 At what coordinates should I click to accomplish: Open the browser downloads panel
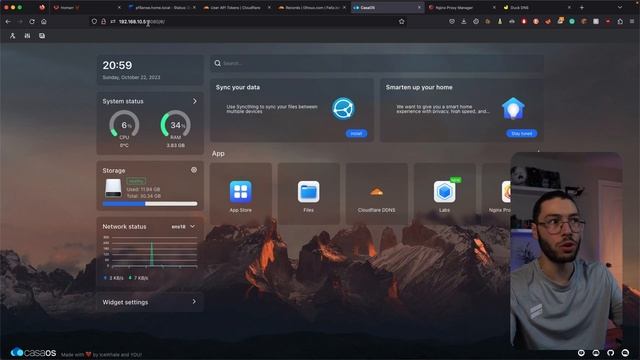pyautogui.click(x=464, y=22)
